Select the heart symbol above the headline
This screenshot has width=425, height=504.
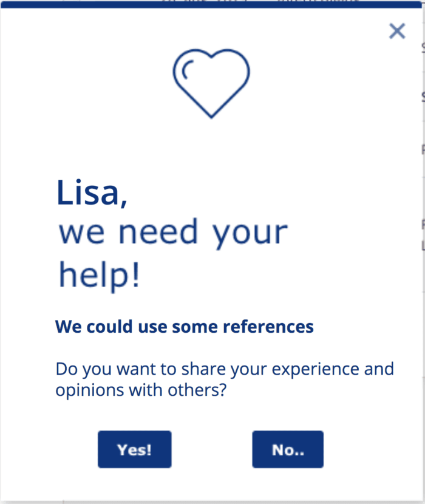(211, 82)
